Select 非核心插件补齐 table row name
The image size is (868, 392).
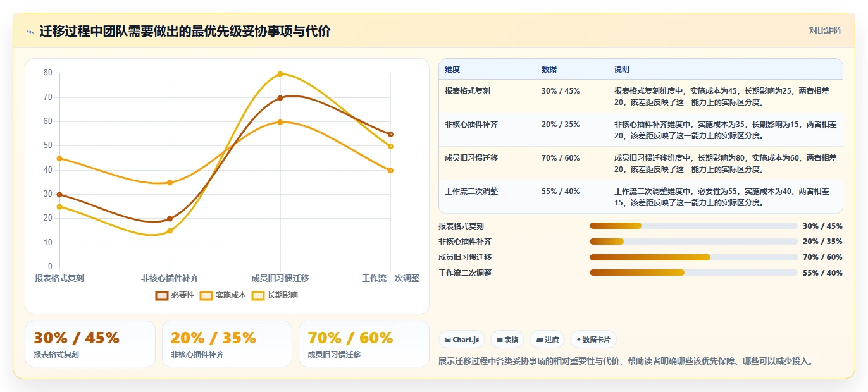[x=471, y=125]
